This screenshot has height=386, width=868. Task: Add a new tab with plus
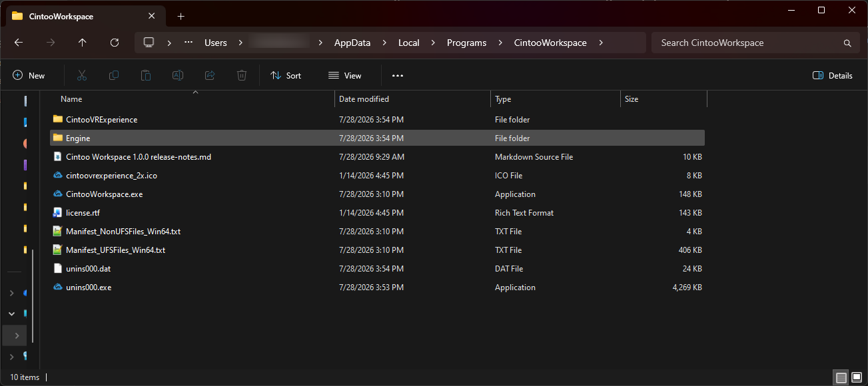(181, 16)
